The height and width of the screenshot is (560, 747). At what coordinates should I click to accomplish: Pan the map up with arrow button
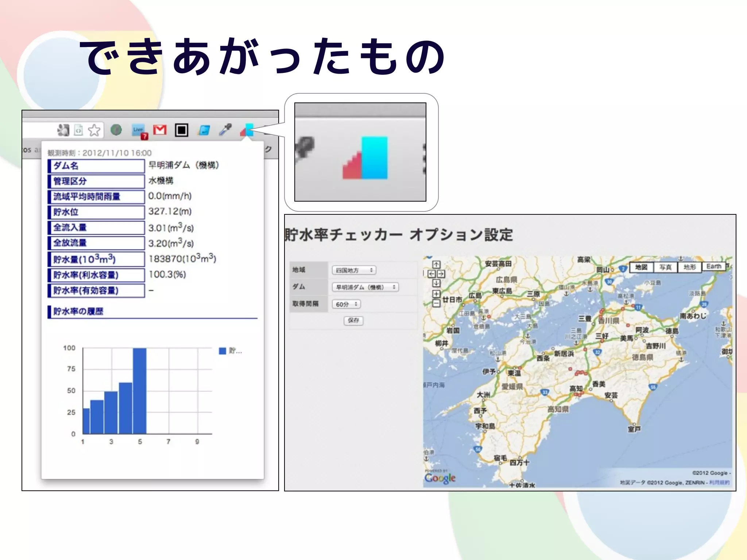point(436,265)
